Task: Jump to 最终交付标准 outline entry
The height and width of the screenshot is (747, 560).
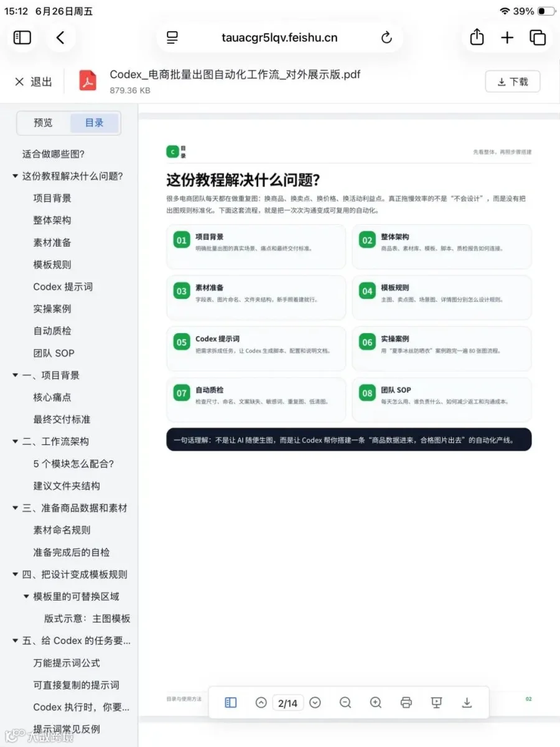Action: click(62, 420)
